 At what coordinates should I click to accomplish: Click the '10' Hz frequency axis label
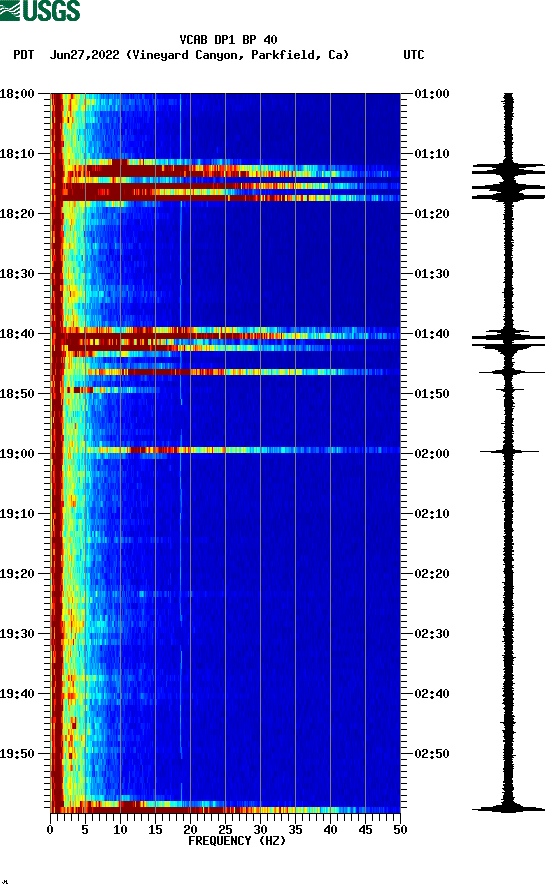pos(120,830)
